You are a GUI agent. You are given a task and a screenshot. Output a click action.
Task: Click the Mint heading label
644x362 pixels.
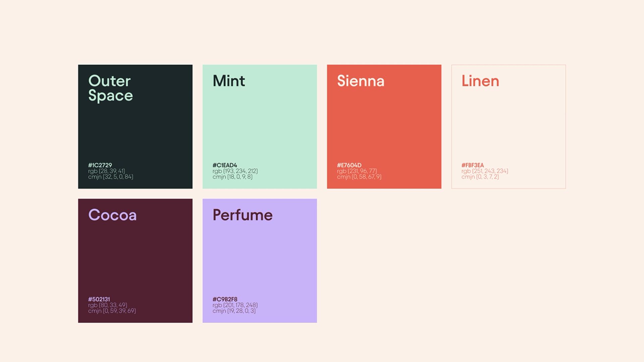click(x=229, y=81)
